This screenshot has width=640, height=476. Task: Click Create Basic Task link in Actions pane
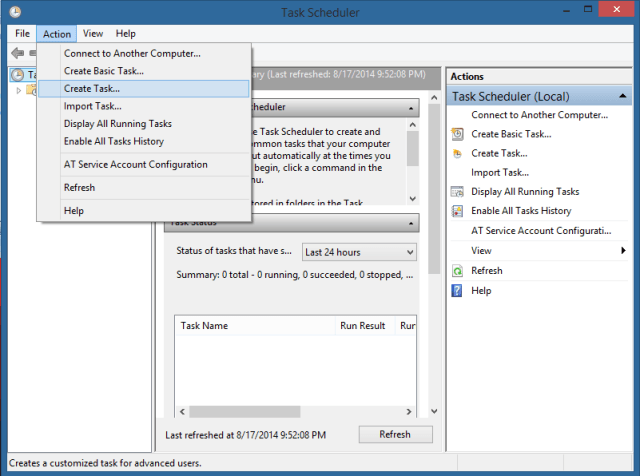pos(511,134)
